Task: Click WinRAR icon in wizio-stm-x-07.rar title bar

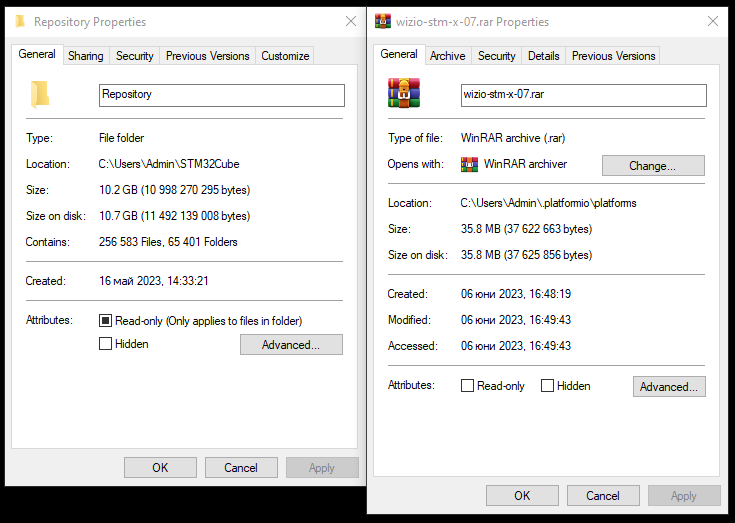Action: 382,22
